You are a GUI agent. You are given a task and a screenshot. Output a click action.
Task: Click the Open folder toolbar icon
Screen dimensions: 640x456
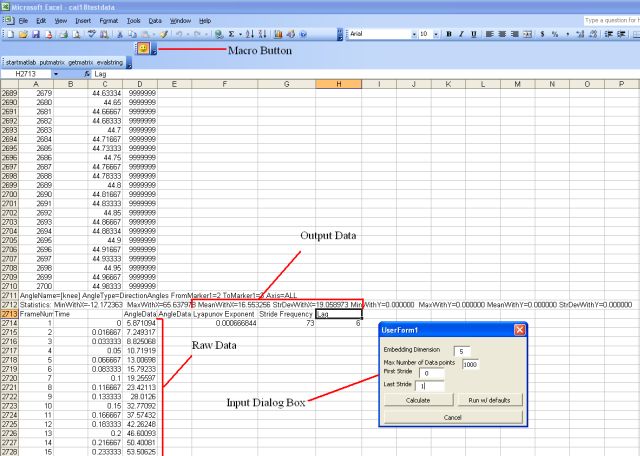[21, 34]
